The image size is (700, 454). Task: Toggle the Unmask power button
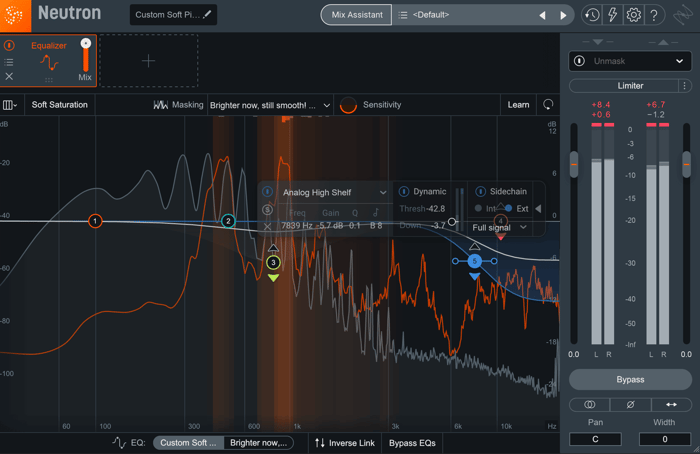pos(579,61)
